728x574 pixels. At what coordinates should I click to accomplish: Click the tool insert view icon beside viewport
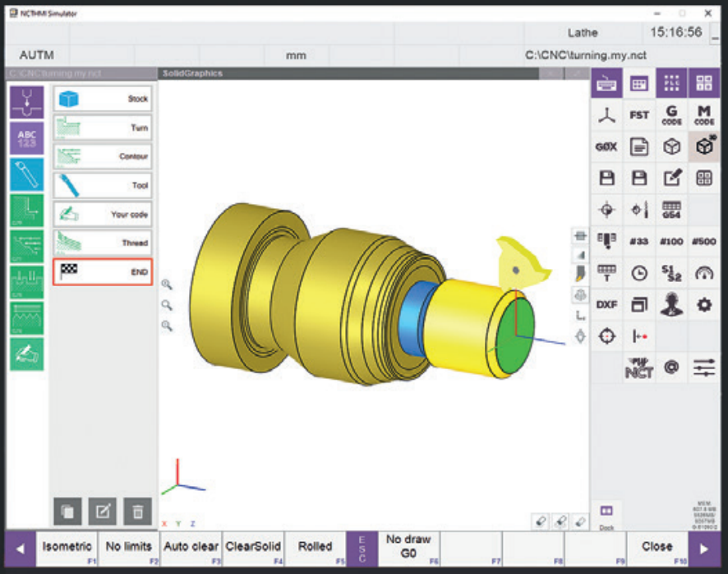click(x=580, y=273)
